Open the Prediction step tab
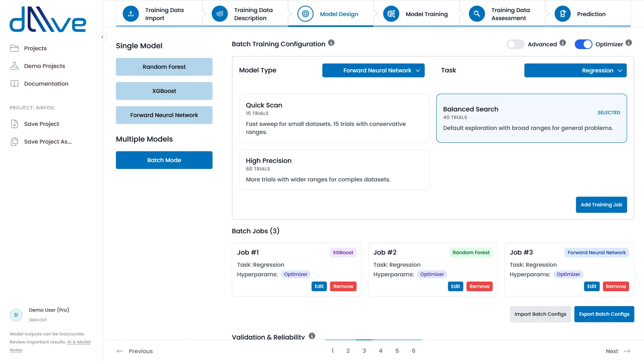Image resolution: width=644 pixels, height=362 pixels. [x=588, y=14]
